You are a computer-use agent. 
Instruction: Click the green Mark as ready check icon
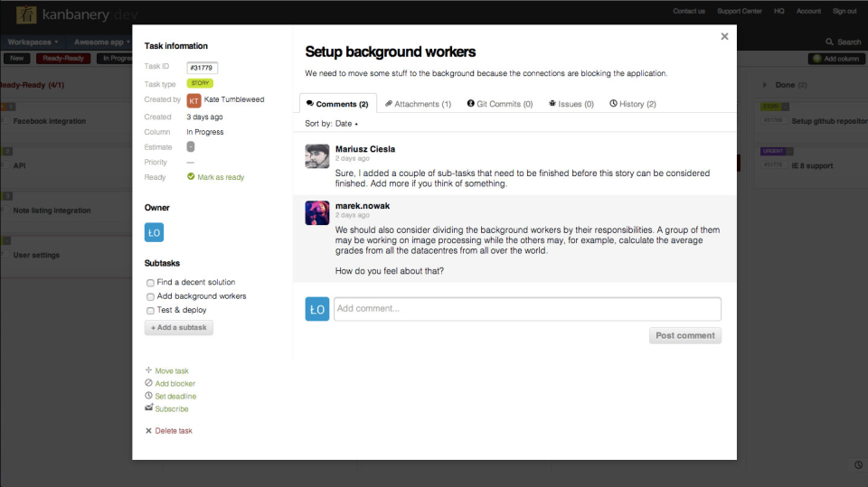point(191,177)
